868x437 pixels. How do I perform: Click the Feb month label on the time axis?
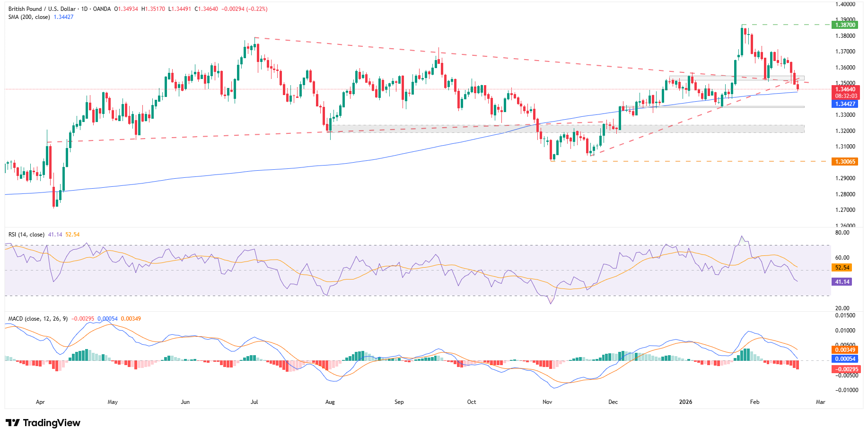(x=755, y=402)
